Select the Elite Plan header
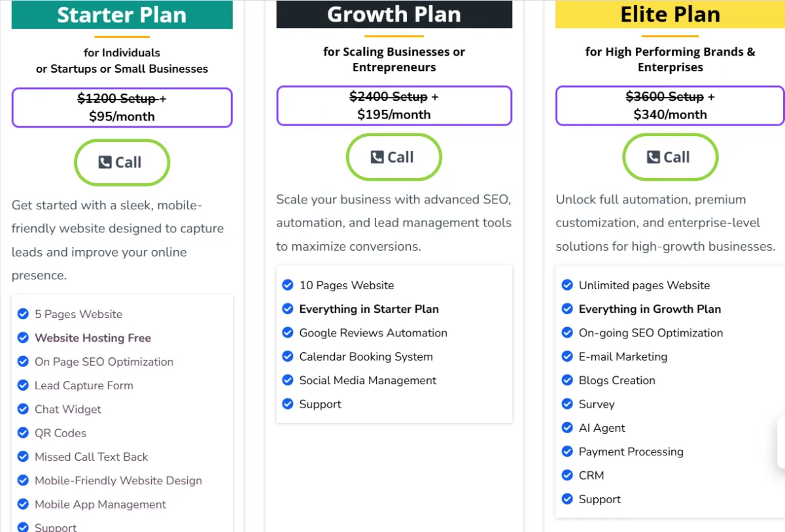The image size is (785, 532). [670, 14]
